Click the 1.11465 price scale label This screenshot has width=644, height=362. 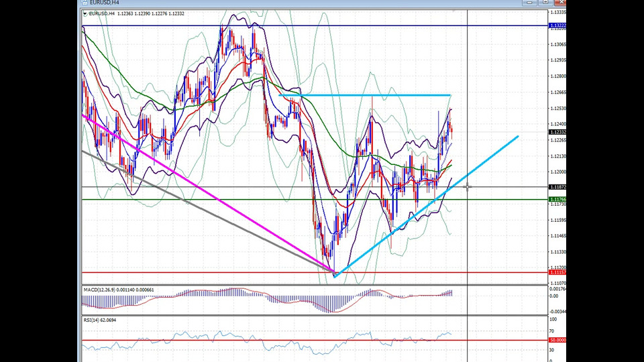click(x=557, y=236)
